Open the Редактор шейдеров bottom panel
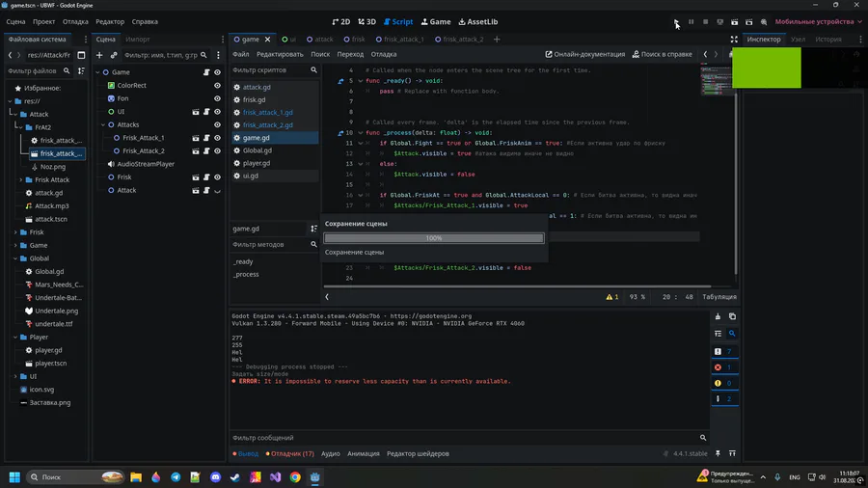The height and width of the screenshot is (488, 868). click(x=418, y=453)
